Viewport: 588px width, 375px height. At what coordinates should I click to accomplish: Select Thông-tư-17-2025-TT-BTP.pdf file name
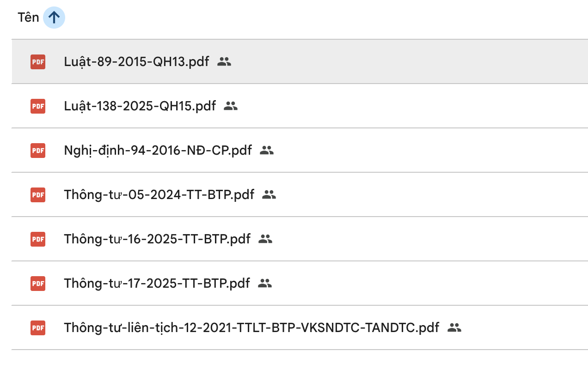pyautogui.click(x=157, y=284)
